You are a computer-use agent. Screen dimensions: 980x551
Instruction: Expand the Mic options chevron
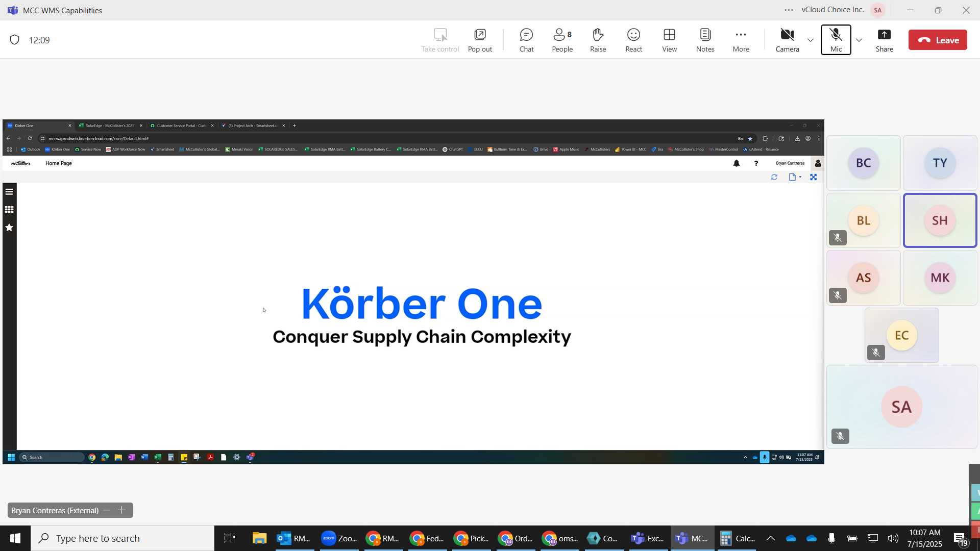tap(859, 40)
